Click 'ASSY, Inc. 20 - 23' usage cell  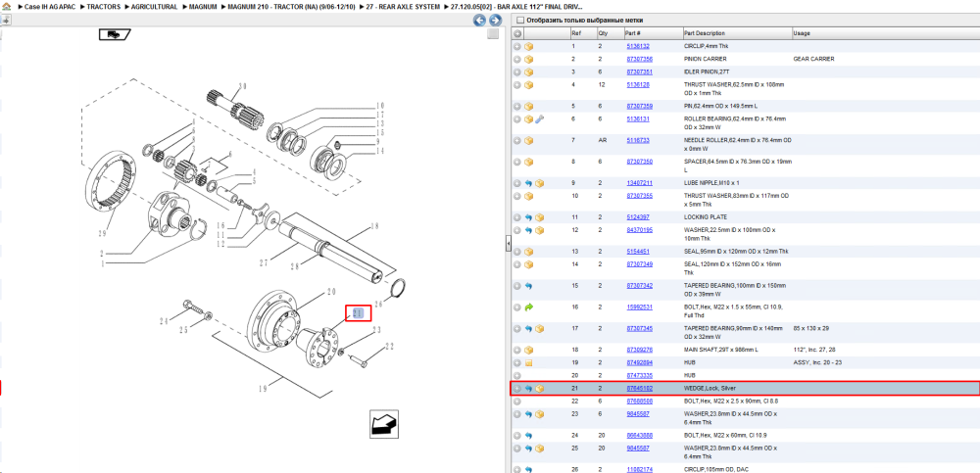tap(815, 363)
